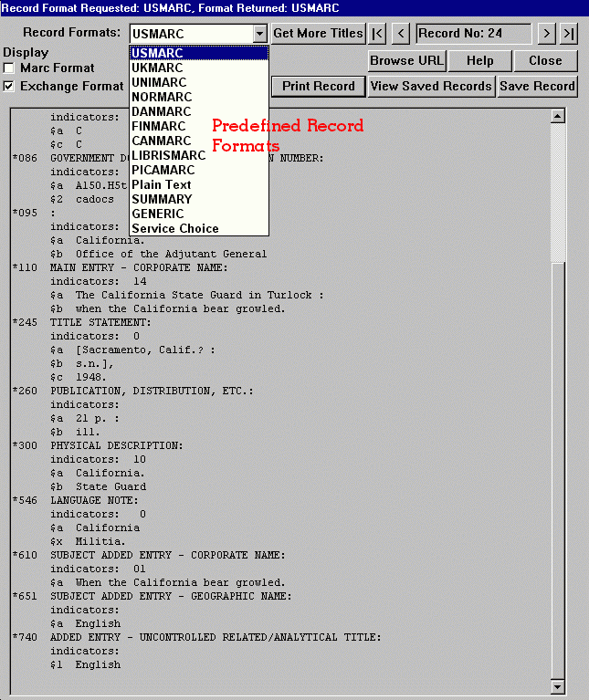589x700 pixels.
Task: Click the Record No: 24 field
Action: pos(474,34)
